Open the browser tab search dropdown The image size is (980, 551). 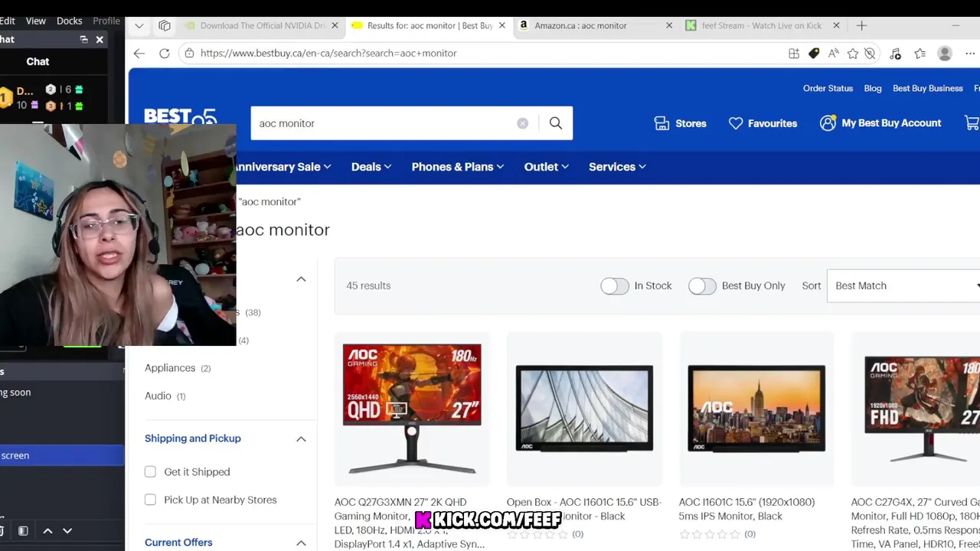click(139, 25)
